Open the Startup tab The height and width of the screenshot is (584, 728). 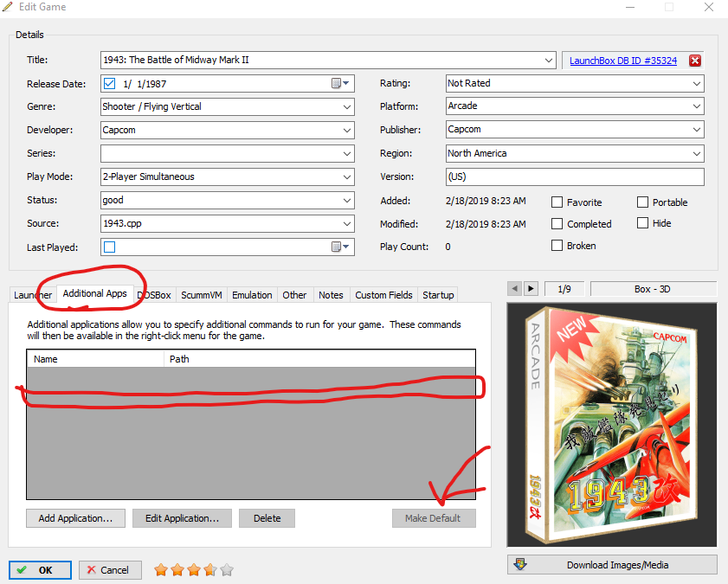click(438, 295)
